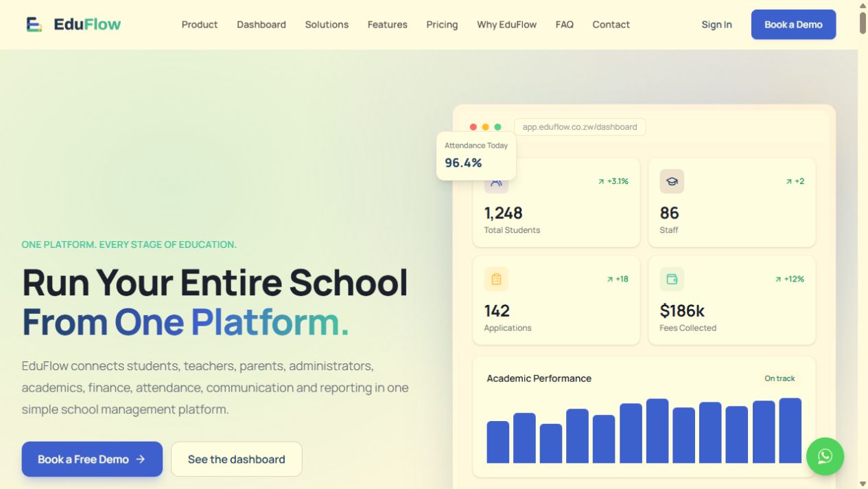Screen dimensions: 868x489
Task: Click the On track status badge
Action: coord(779,378)
